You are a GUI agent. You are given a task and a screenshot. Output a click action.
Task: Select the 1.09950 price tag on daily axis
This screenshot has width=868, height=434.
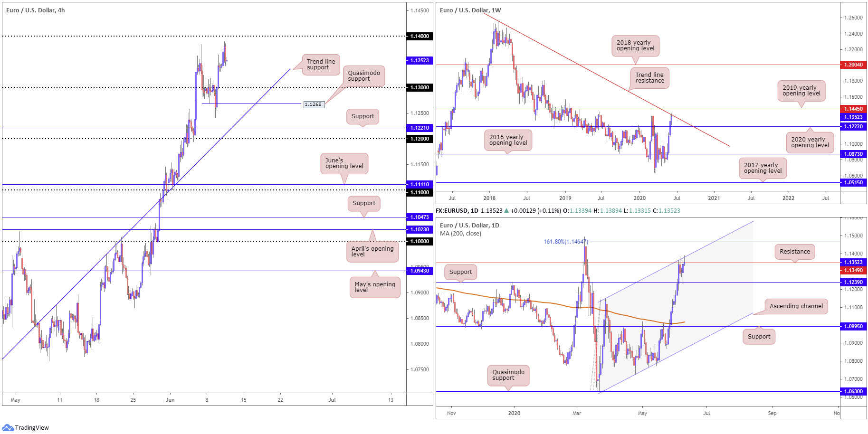[853, 326]
